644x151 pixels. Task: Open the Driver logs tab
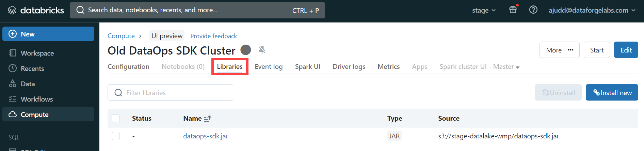(349, 67)
